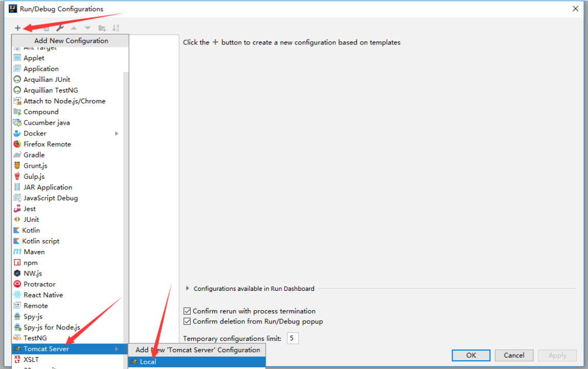Select the Remote configuration type
The width and height of the screenshot is (588, 369).
(x=36, y=306)
